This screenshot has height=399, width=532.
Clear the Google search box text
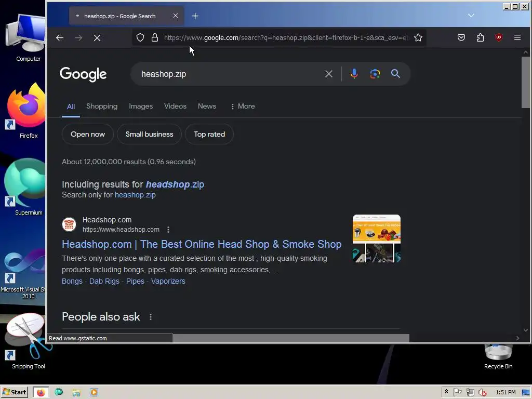pos(328,74)
